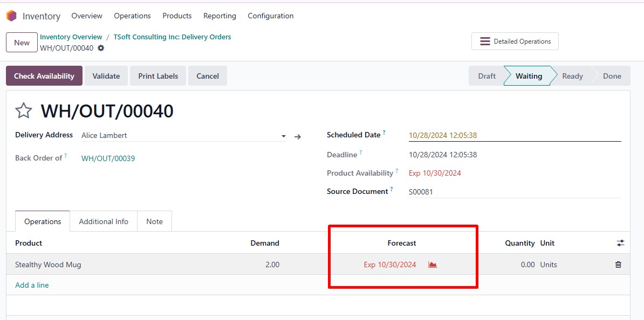
Task: Switch to the Note tab
Action: coord(154,221)
